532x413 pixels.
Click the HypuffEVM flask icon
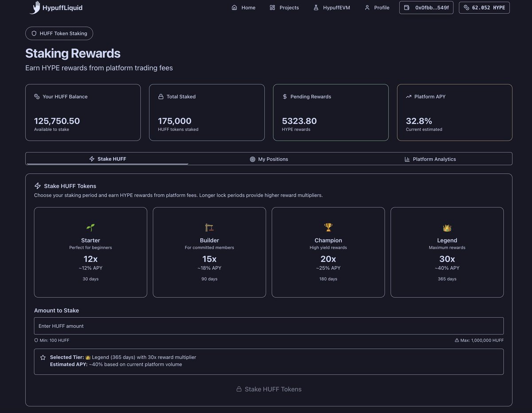(316, 8)
